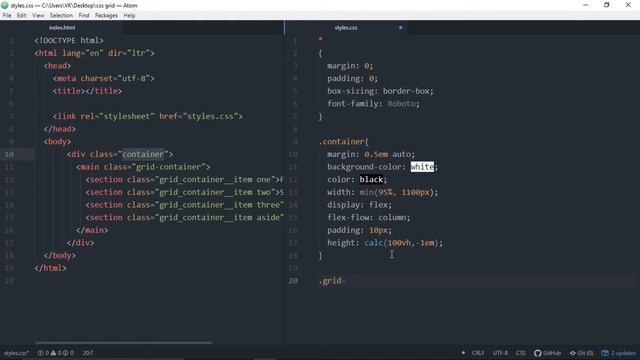Image resolution: width=640 pixels, height=360 pixels.
Task: Open the Selection menu
Action: point(61,16)
